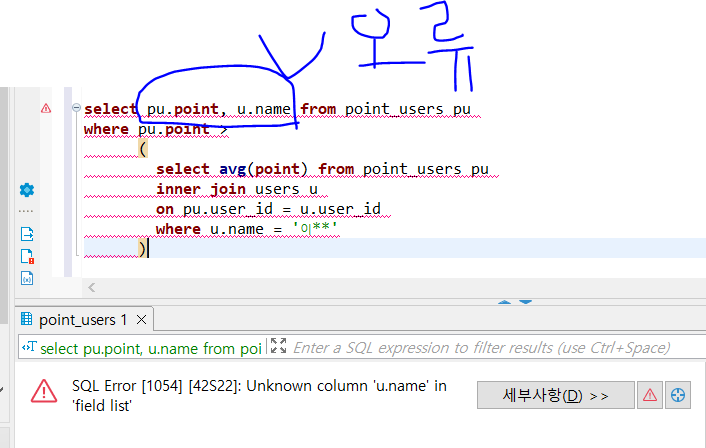Click the expand panel icon beside the filter box
Image resolution: width=706 pixels, height=448 pixels.
click(278, 346)
